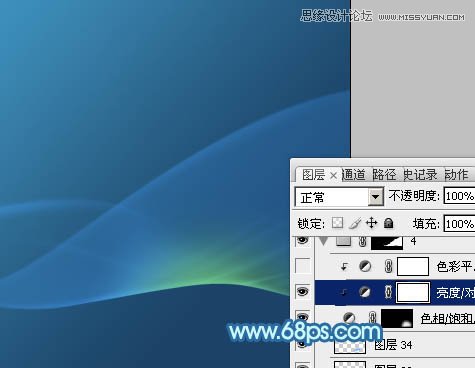Click mask link icon on 色彩平衡 layer
Viewport: 475px width, 368px height.
pyautogui.click(x=388, y=266)
